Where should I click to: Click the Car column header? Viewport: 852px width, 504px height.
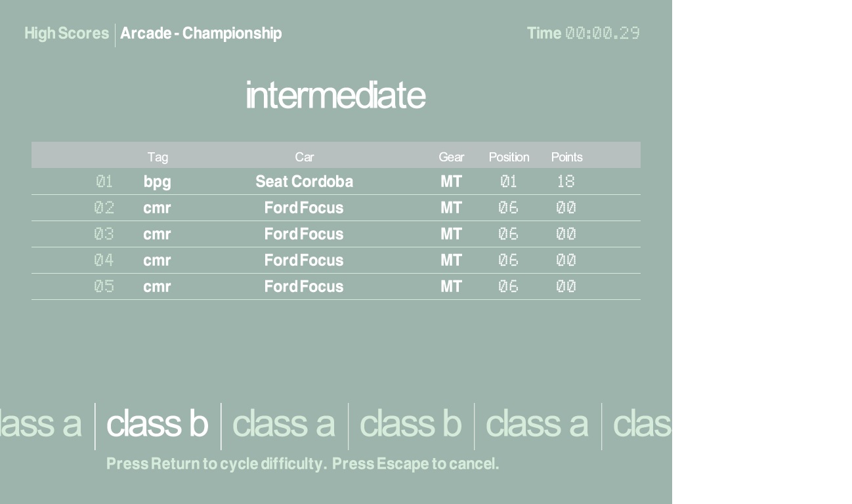(304, 157)
